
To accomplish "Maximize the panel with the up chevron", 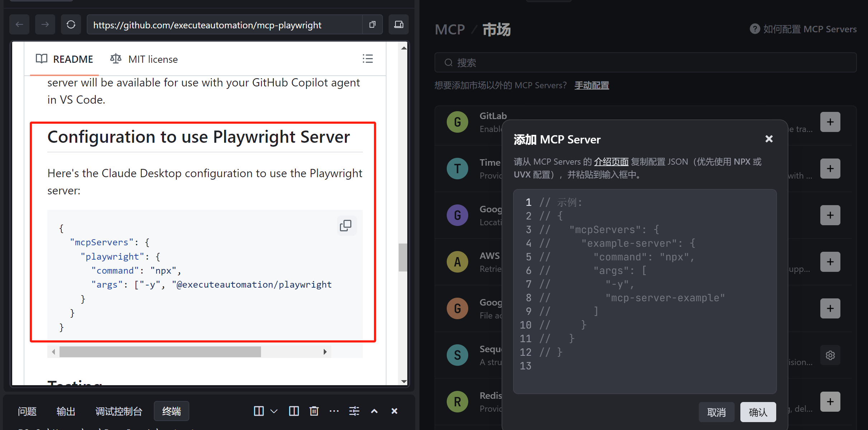I will tap(374, 411).
